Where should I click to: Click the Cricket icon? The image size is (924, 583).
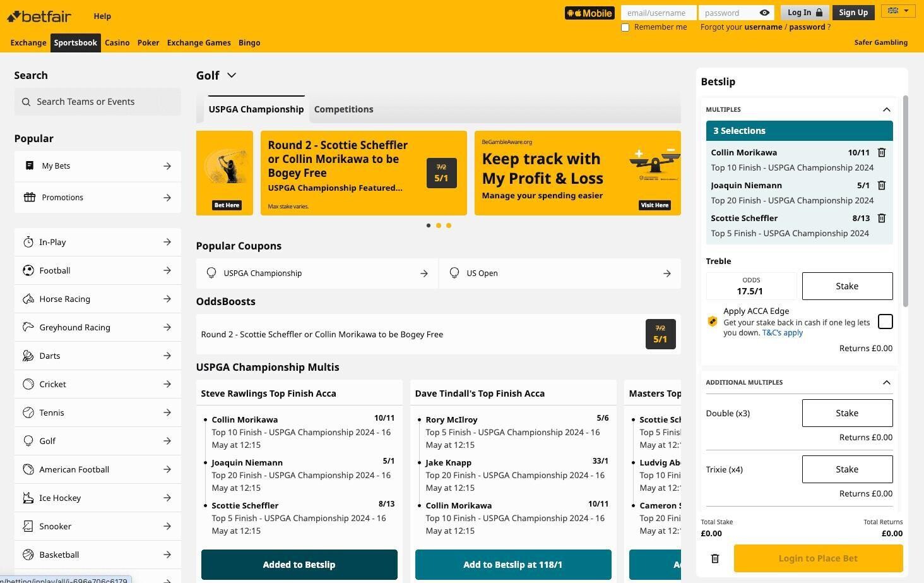(28, 384)
